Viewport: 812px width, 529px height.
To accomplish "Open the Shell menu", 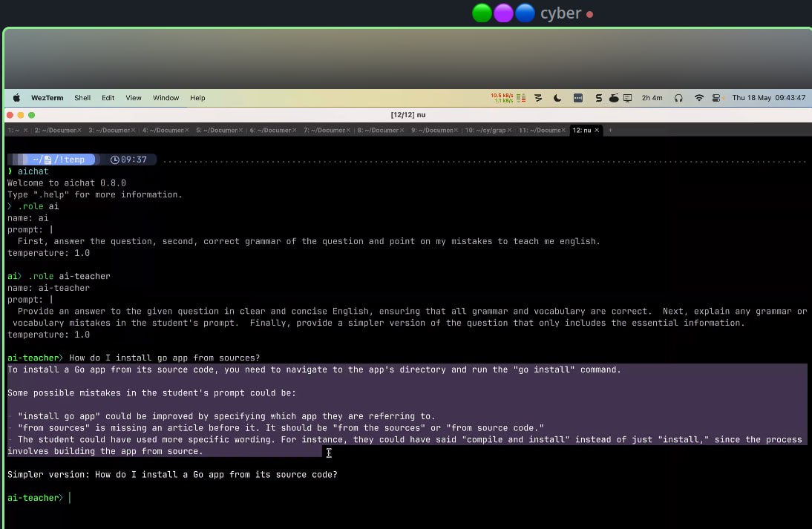I will click(82, 98).
